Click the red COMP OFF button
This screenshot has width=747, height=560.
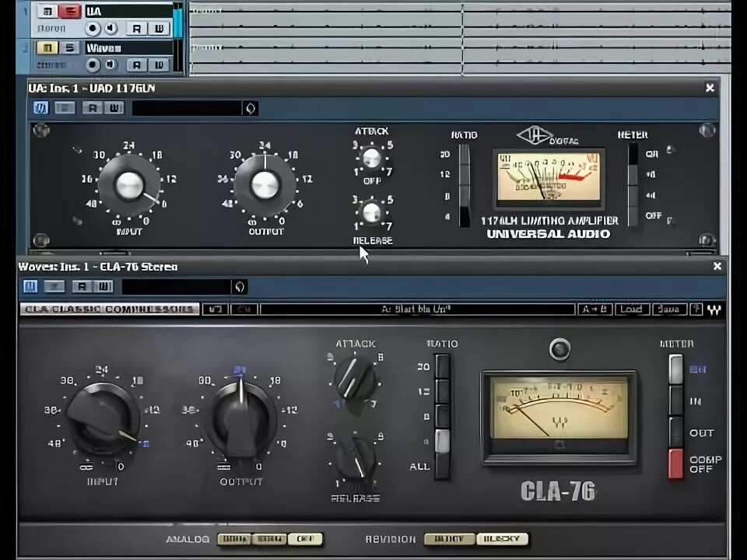[675, 464]
